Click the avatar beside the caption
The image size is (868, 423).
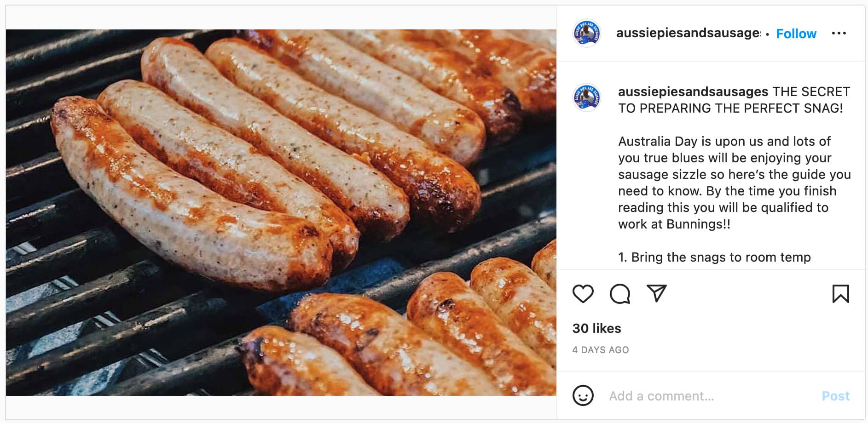coord(586,97)
